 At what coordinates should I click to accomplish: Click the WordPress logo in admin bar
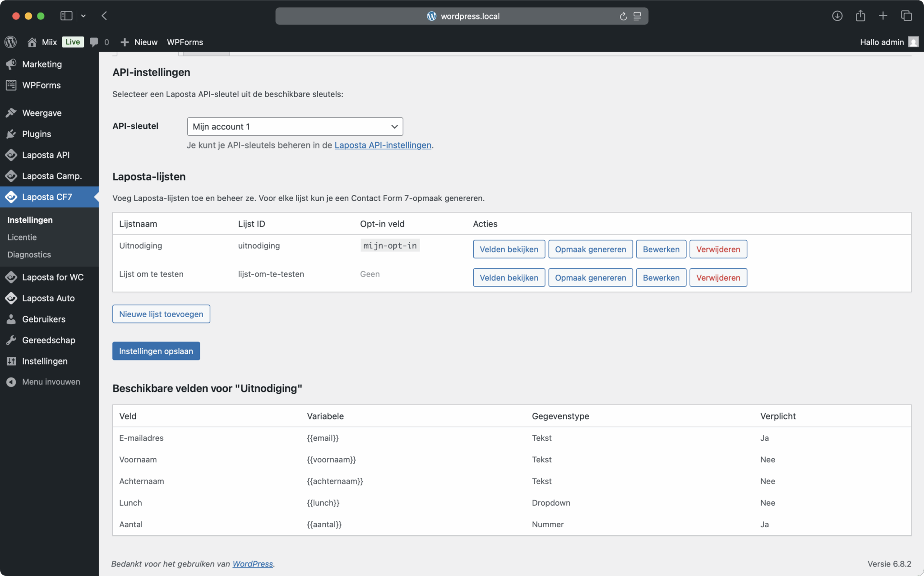(11, 42)
